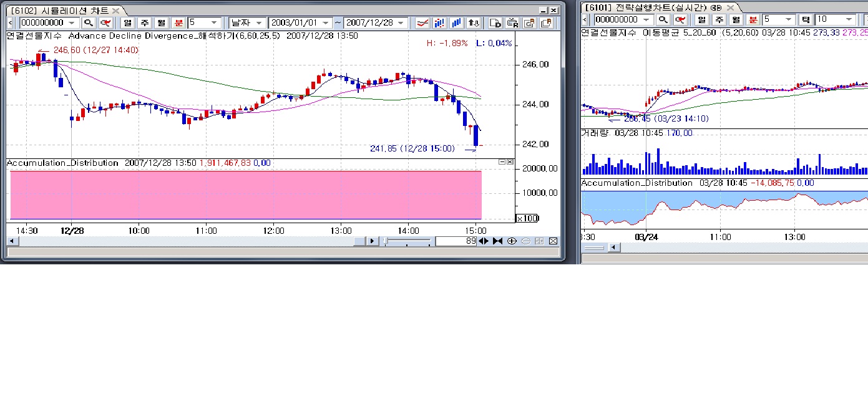
Task: Click the magnifier search icon in simulation chart toolbar
Action: 89,22
